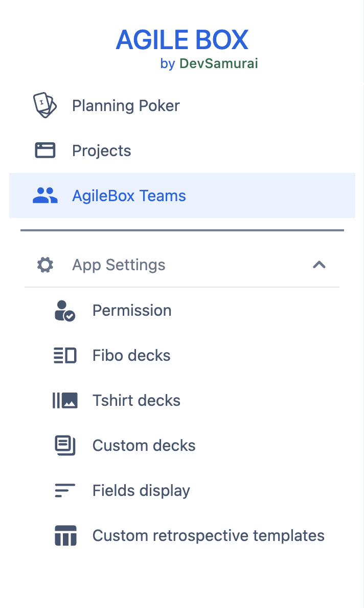Click the App Settings label

click(x=119, y=265)
